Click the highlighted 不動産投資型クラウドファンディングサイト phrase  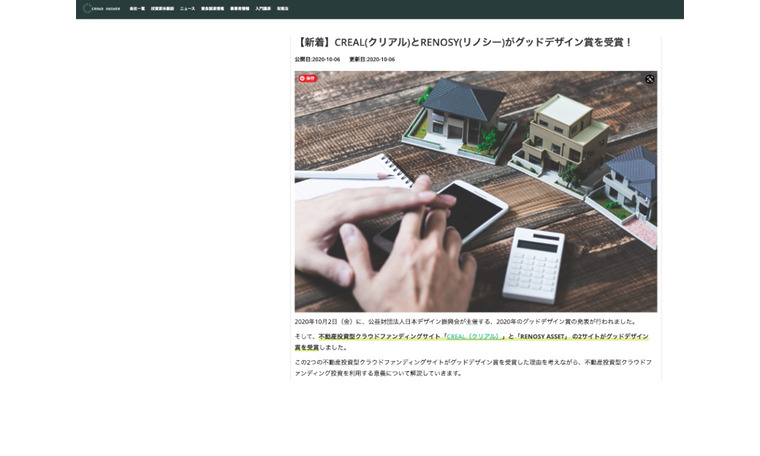(379, 337)
